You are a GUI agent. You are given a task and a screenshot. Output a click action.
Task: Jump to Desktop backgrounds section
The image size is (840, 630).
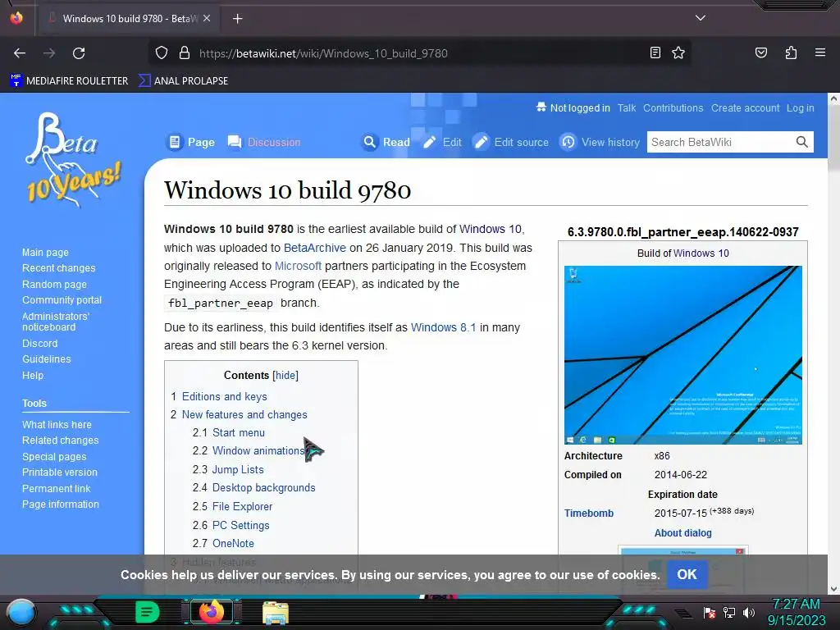264,488
